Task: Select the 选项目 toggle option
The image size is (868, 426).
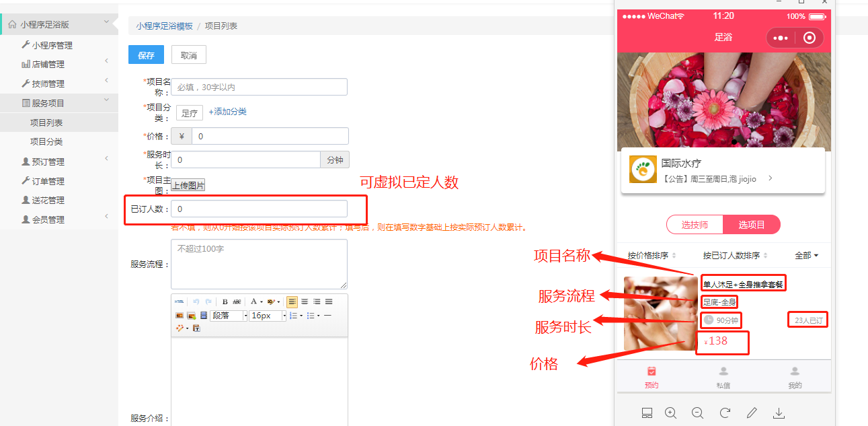Action: click(x=751, y=225)
